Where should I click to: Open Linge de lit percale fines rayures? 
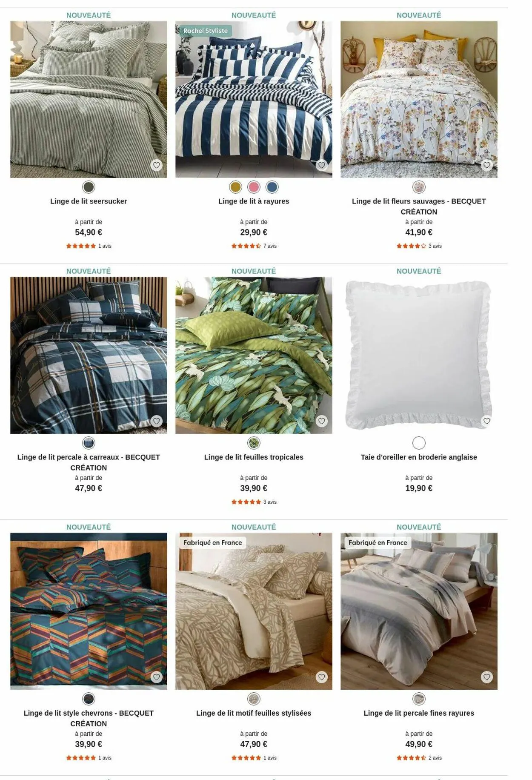[x=419, y=713]
